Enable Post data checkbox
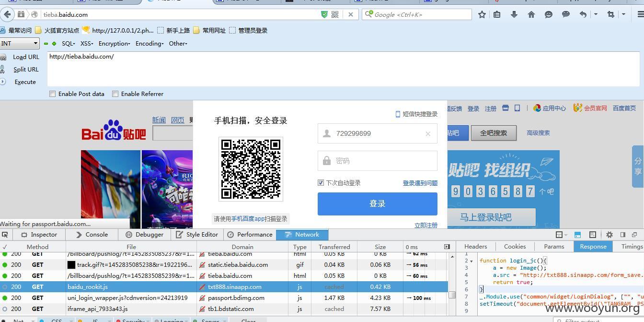This screenshot has height=322, width=644. 53,94
